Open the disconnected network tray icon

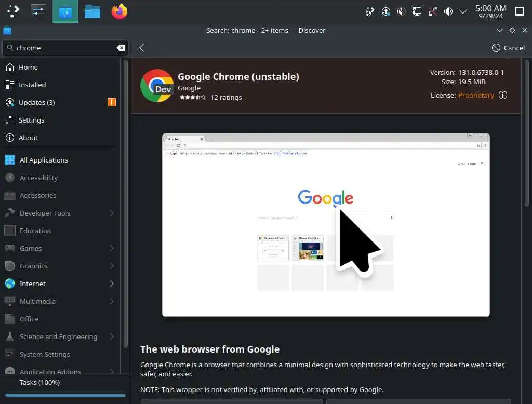[433, 12]
